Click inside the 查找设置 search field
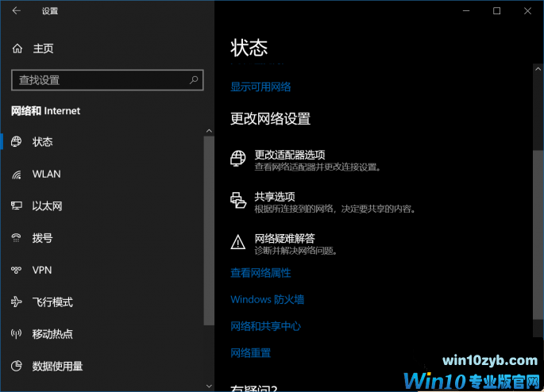The height and width of the screenshot is (392, 544). 107,80
